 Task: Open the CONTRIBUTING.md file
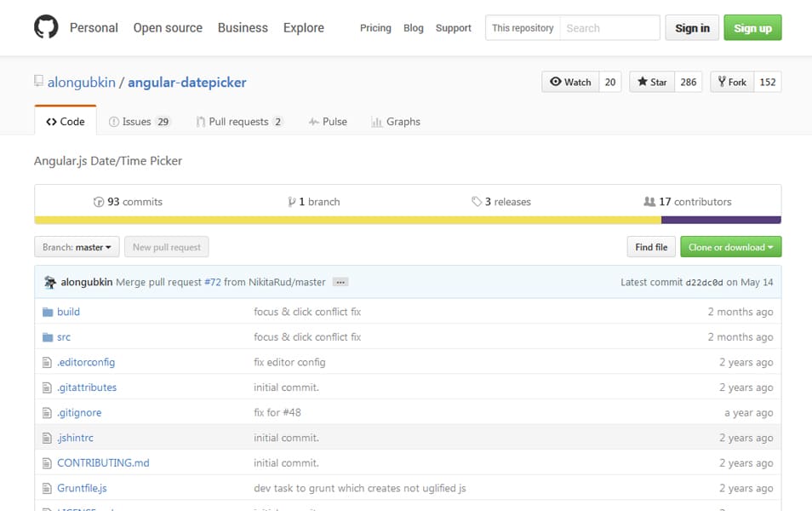(x=103, y=463)
